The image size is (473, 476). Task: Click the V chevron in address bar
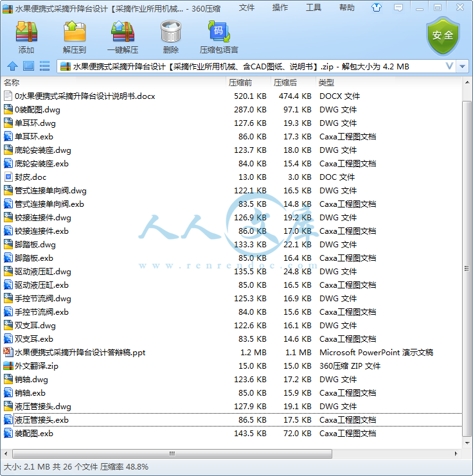tap(449, 66)
